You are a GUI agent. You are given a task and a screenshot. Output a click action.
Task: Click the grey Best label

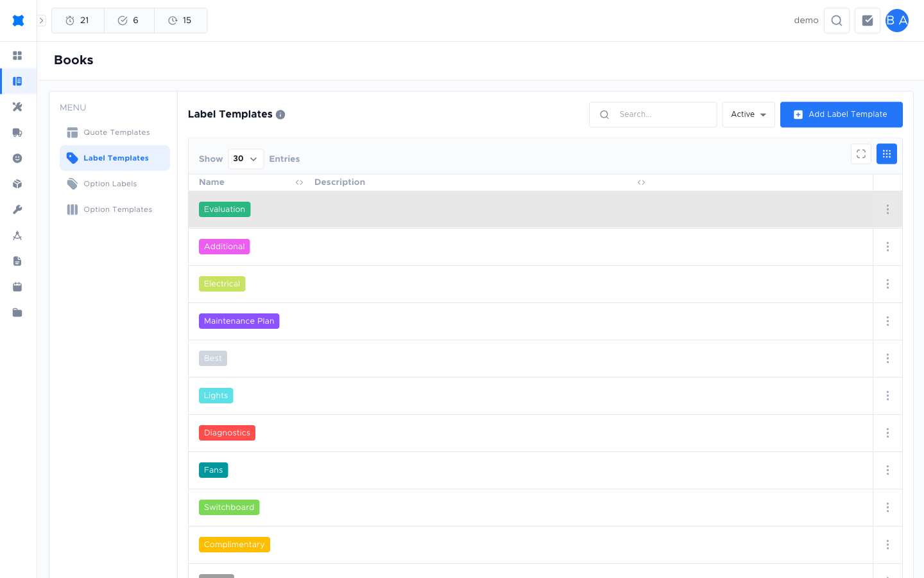(x=213, y=358)
